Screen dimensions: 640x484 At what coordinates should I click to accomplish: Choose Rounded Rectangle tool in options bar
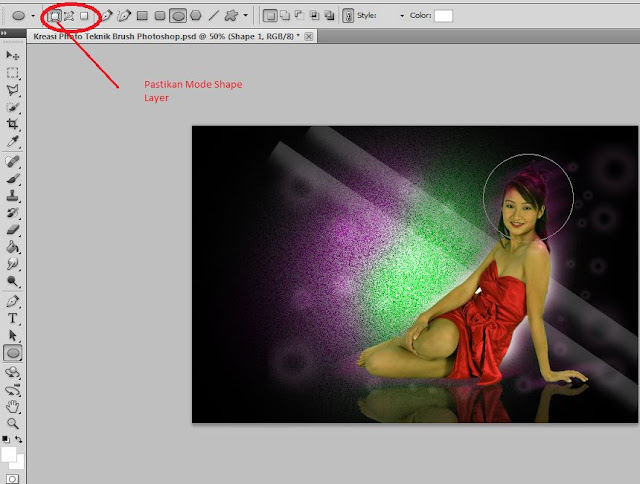pos(160,16)
